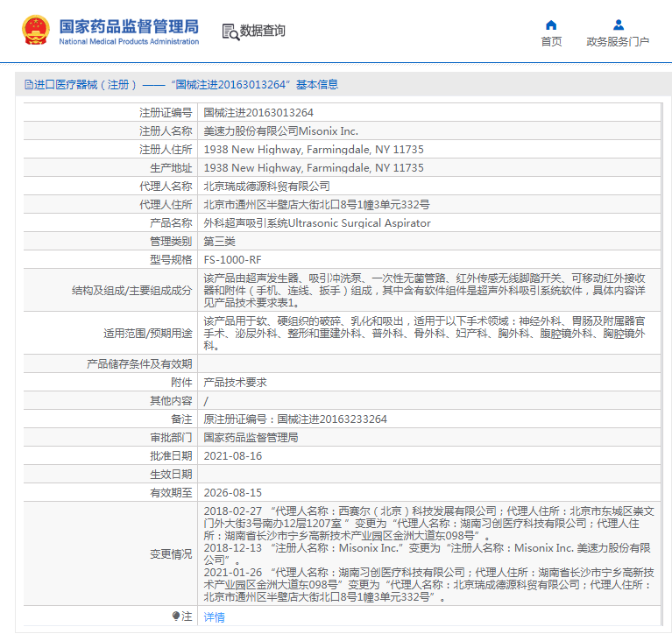Select approval department value 国家药品监督管理局
Screen dimensions: 672x634
point(251,438)
